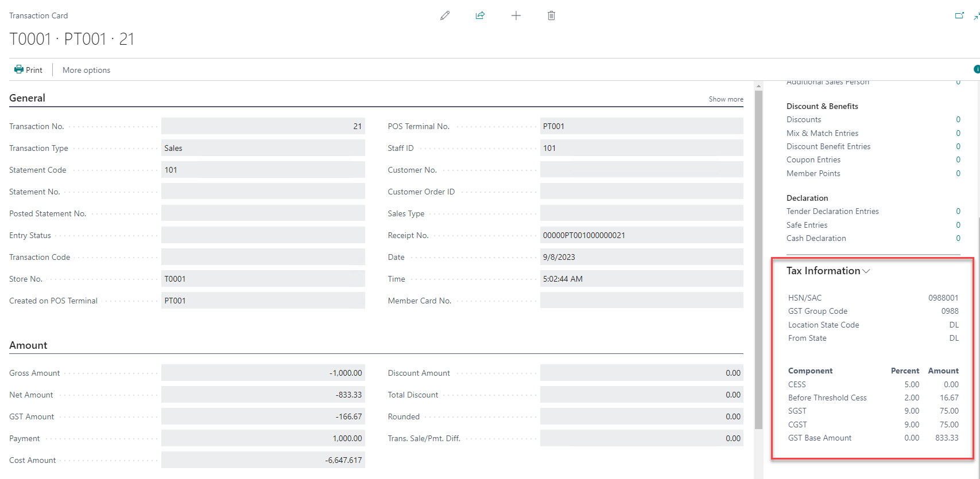980x479 pixels.
Task: Open the Discounts entries count
Action: tap(958, 119)
